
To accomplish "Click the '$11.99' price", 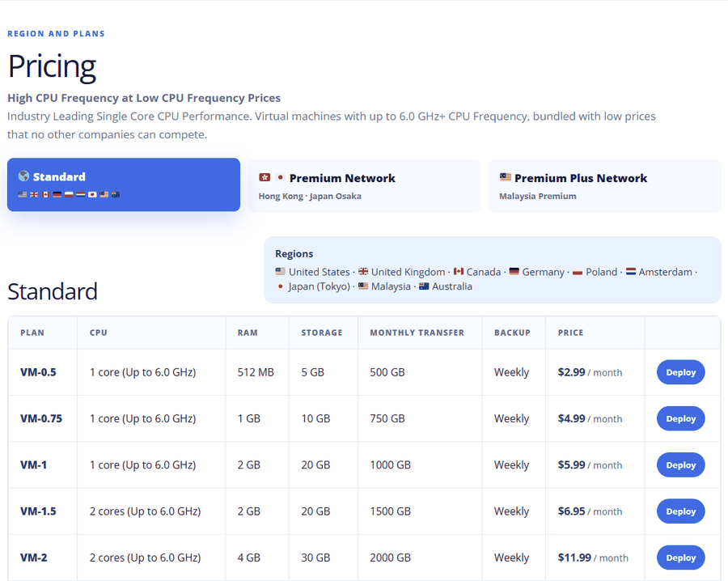I will coord(574,558).
